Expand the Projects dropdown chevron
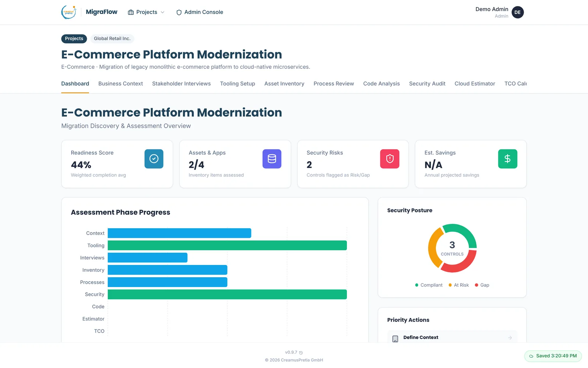 tap(162, 12)
